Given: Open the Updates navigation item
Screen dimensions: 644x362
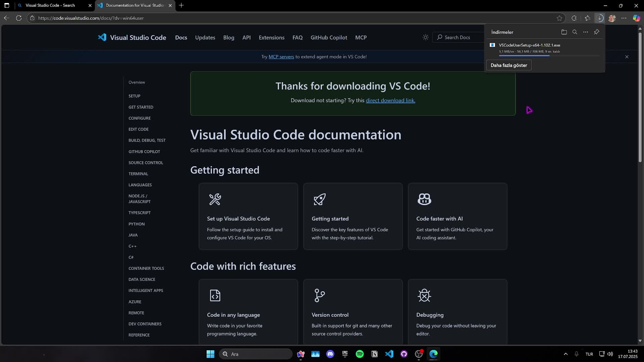Looking at the screenshot, I should coord(205,38).
